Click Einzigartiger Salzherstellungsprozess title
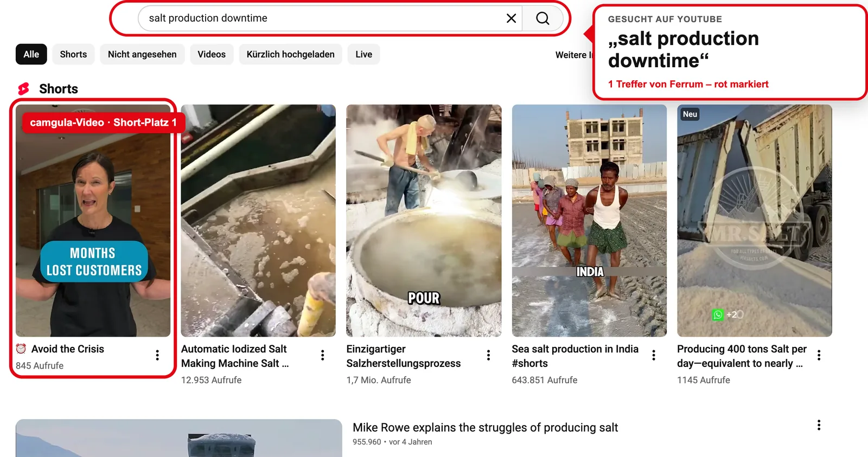This screenshot has height=457, width=868. click(404, 356)
